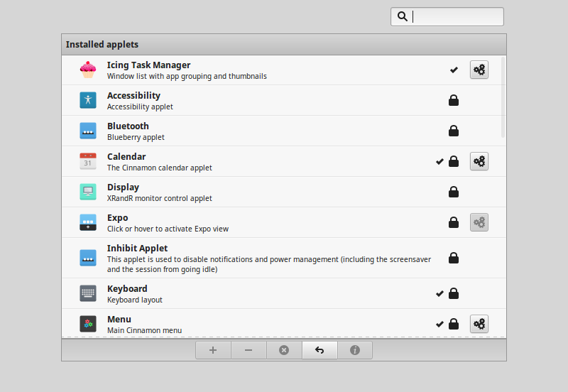Select the Calendar applet title
Image resolution: width=568 pixels, height=392 pixels.
click(x=126, y=157)
